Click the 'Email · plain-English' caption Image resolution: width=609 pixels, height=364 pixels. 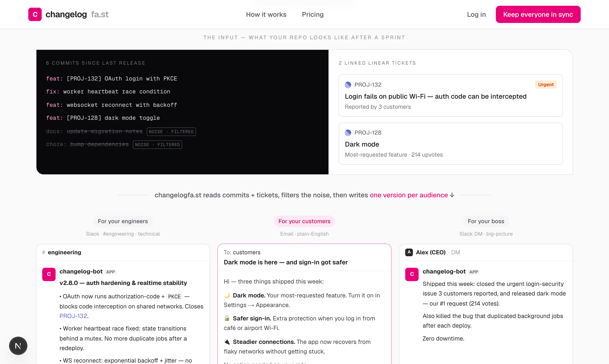[x=304, y=234]
